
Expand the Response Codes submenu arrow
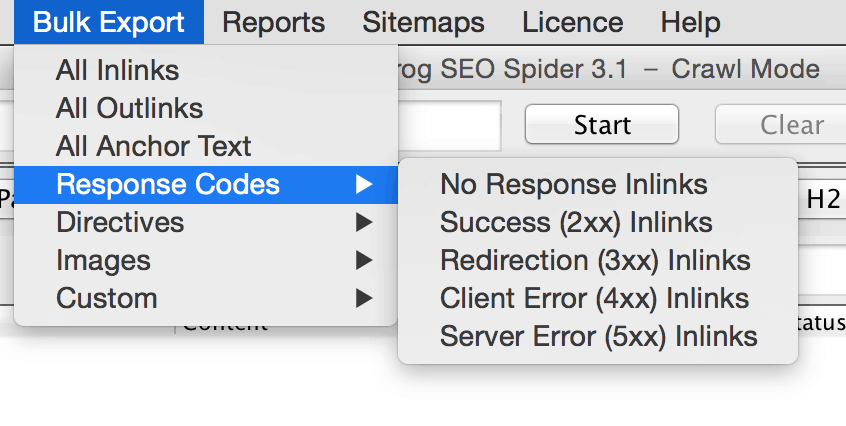click(365, 184)
